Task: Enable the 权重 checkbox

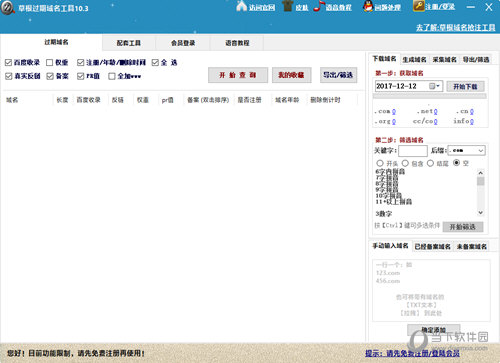Action: pos(50,62)
